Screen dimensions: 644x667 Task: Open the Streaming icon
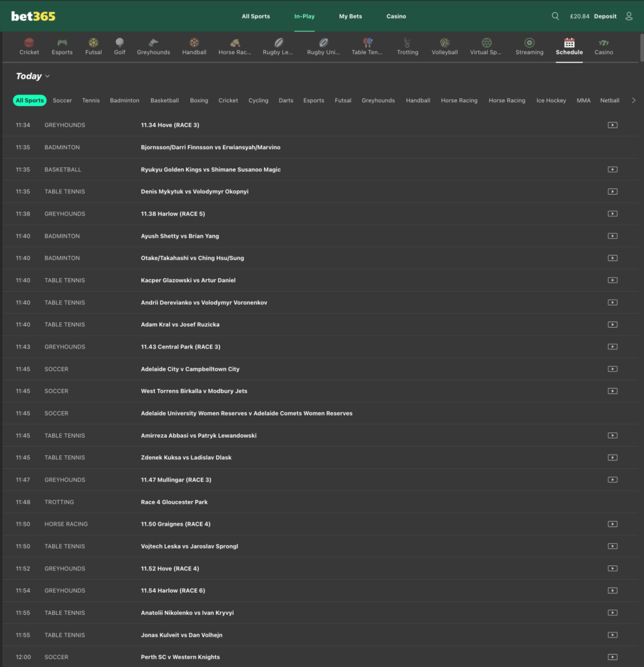[x=529, y=42]
